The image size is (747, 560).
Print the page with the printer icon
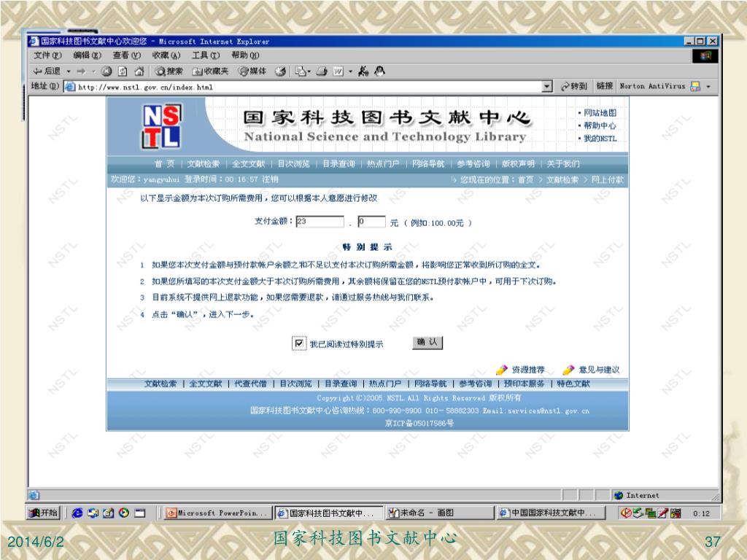[322, 71]
